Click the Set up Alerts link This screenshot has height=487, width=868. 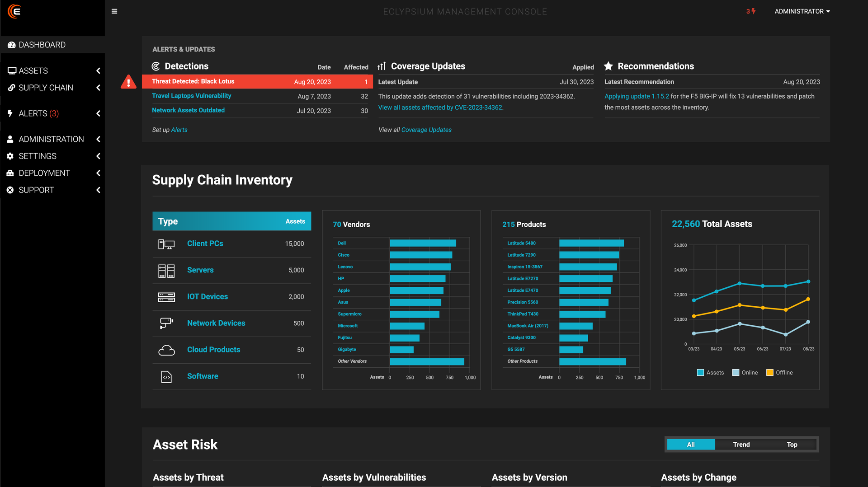point(179,130)
